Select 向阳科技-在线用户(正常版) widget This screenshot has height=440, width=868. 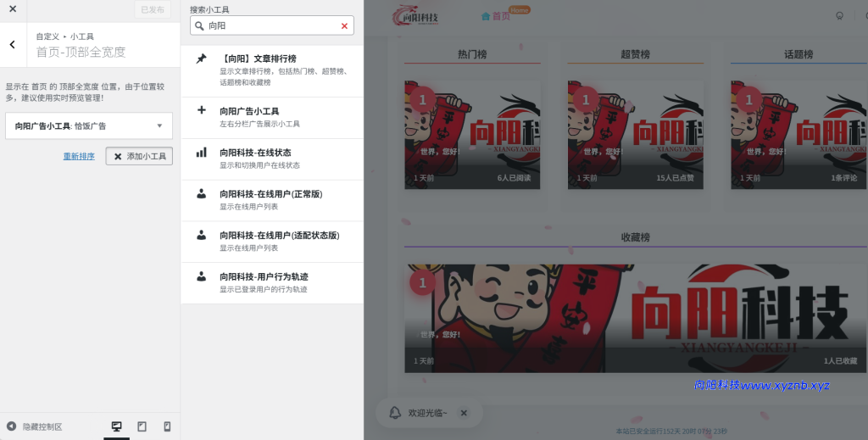[x=272, y=200]
